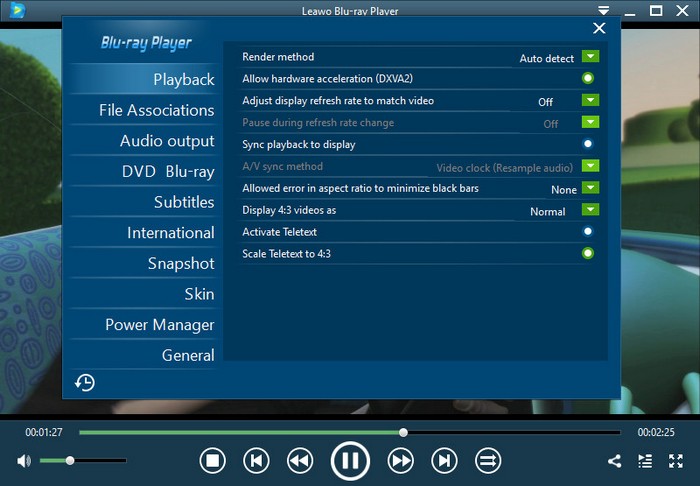Open the Audio output settings tab
Image resolution: width=700 pixels, height=486 pixels.
tap(167, 141)
